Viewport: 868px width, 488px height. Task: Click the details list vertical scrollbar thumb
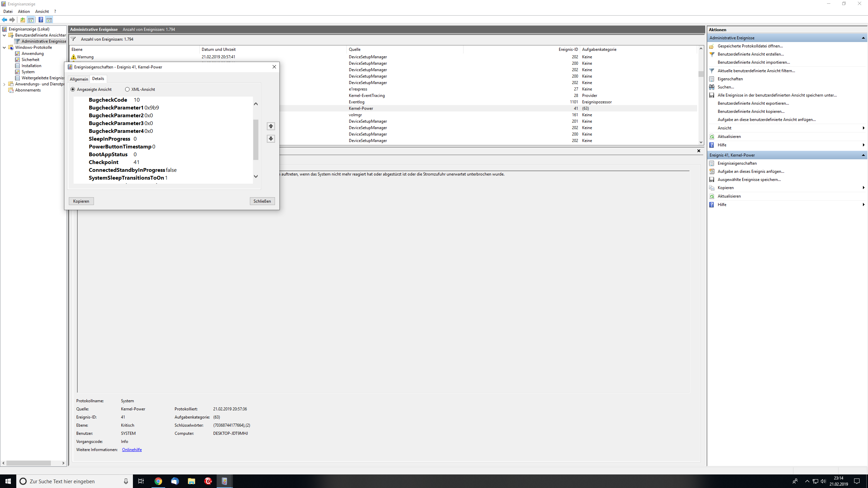[256, 139]
